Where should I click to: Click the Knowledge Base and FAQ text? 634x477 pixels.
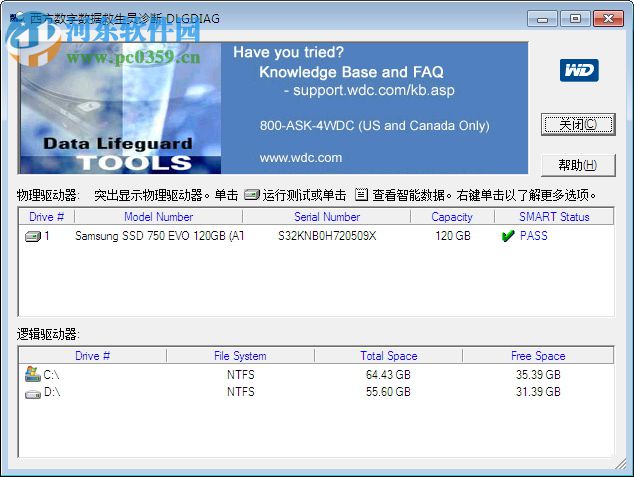351,72
